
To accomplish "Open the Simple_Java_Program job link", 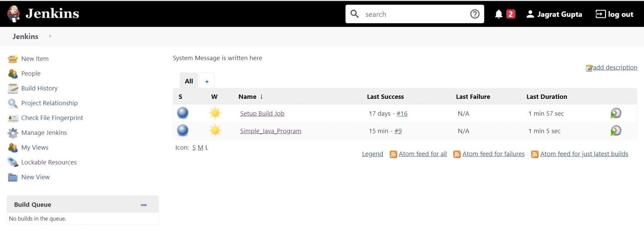I will point(270,131).
